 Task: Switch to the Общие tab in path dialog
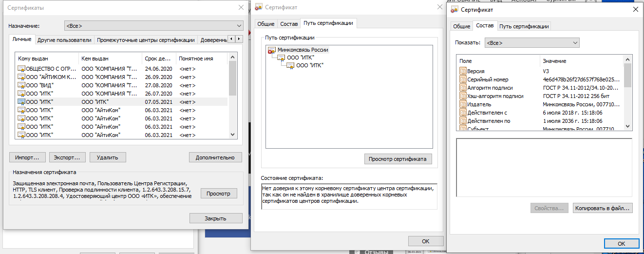265,24
